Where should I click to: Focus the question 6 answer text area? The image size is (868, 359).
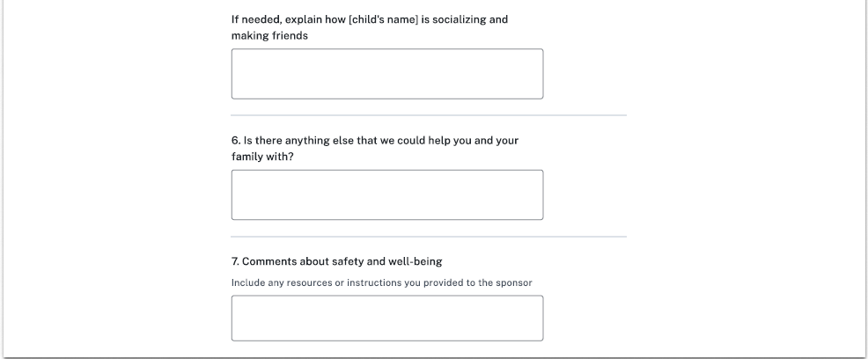coord(387,194)
